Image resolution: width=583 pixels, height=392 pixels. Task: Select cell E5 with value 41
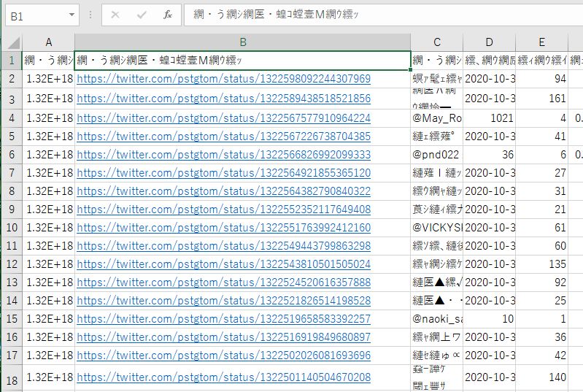[541, 137]
